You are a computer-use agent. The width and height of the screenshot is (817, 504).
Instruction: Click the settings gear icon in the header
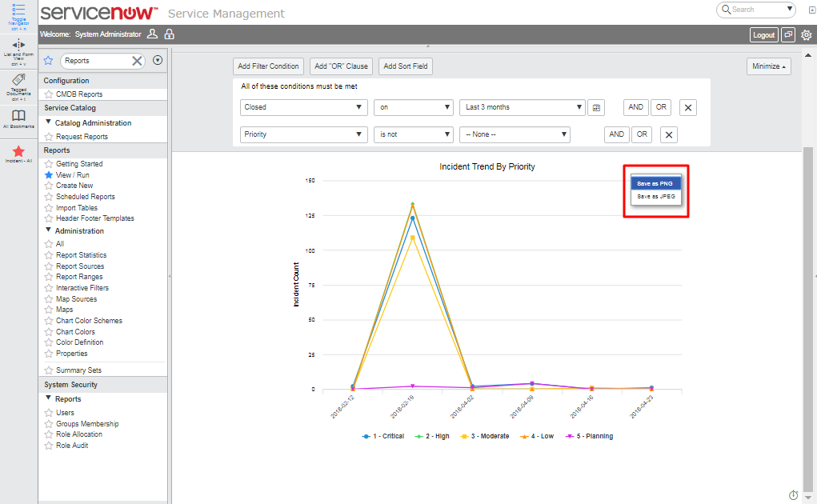coord(806,35)
